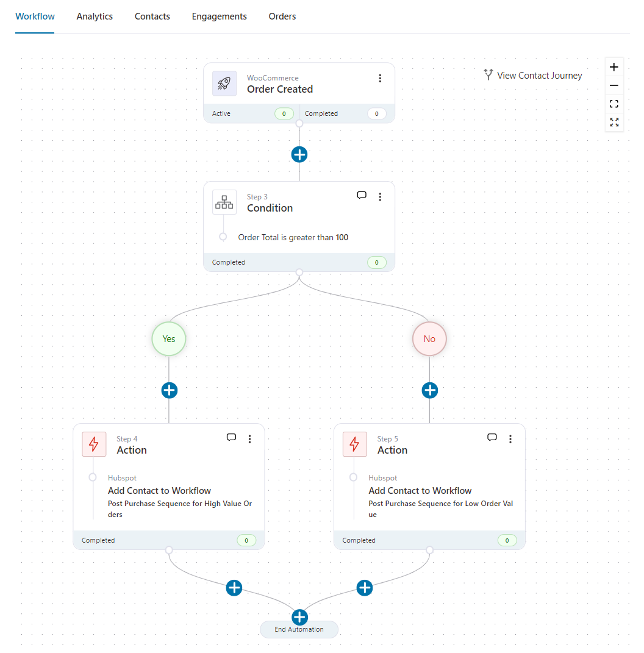
Task: Switch to the Engagements tab
Action: [x=219, y=16]
